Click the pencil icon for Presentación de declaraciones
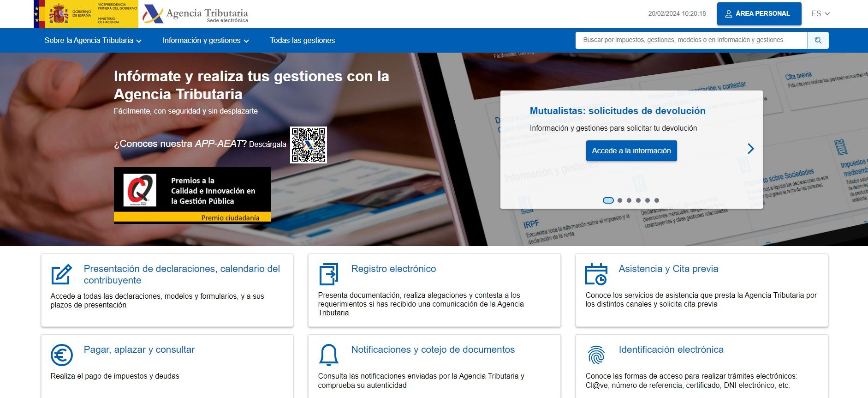The width and height of the screenshot is (868, 398). [x=61, y=275]
